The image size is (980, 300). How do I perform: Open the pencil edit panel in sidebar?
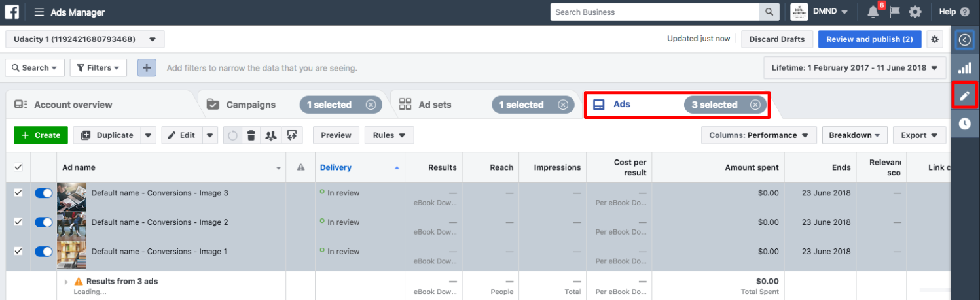click(x=964, y=96)
